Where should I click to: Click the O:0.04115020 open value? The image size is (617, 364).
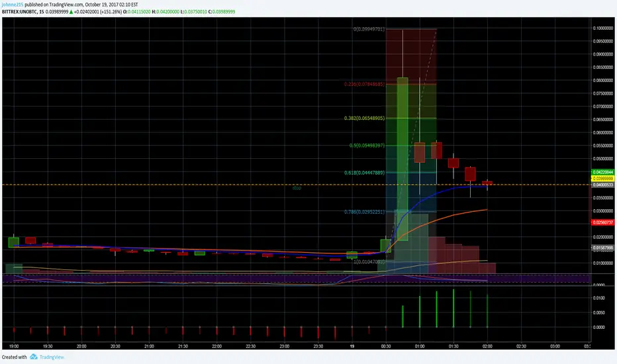[136, 12]
